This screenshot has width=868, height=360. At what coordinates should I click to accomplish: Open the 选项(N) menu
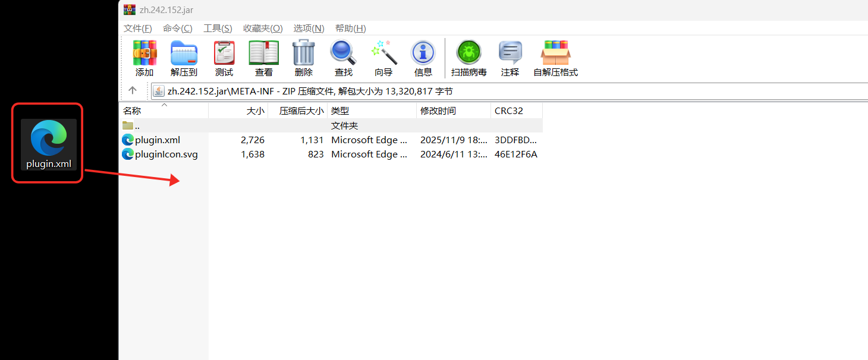tap(308, 28)
